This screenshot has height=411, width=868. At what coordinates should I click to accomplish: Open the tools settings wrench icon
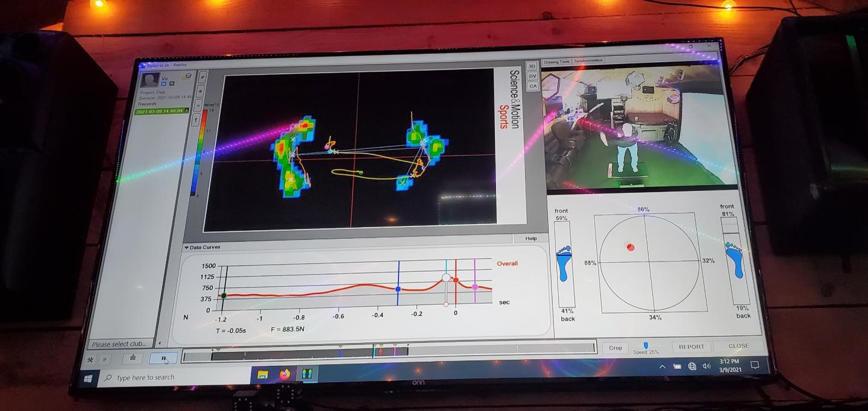[x=90, y=360]
